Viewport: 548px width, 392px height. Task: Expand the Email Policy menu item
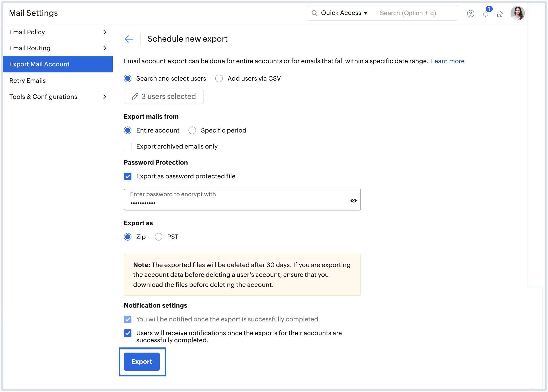pyautogui.click(x=105, y=32)
